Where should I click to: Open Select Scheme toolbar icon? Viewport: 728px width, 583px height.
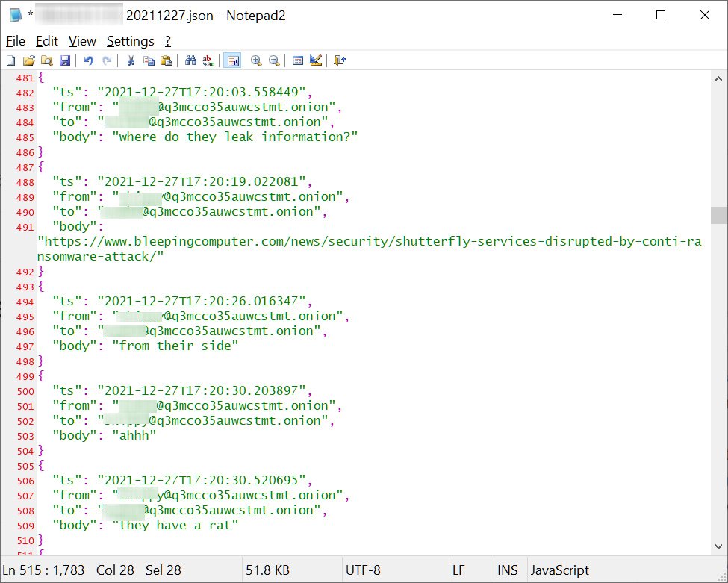click(298, 60)
